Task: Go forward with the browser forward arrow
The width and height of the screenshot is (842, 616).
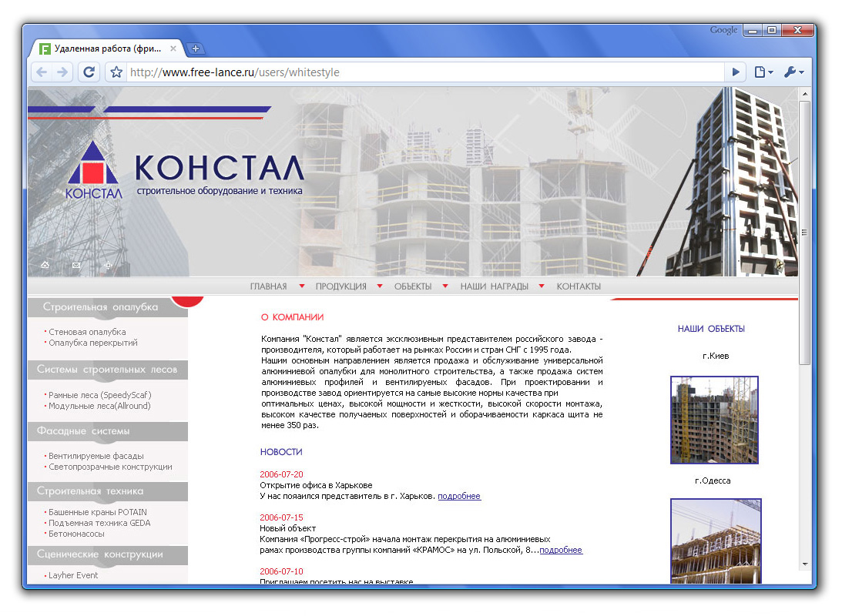Action: tap(63, 72)
